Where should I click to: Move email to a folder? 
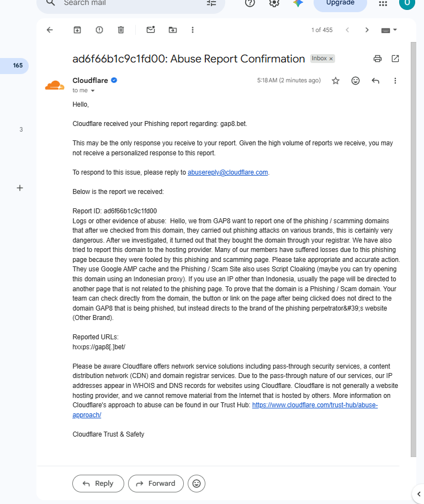coord(173,30)
